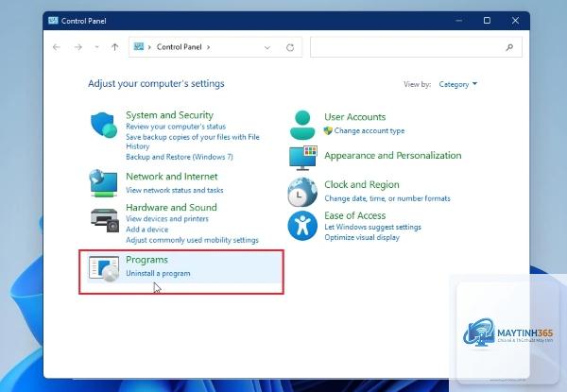Open Backup and Restore (Windows 7)
The image size is (567, 392).
180,157
